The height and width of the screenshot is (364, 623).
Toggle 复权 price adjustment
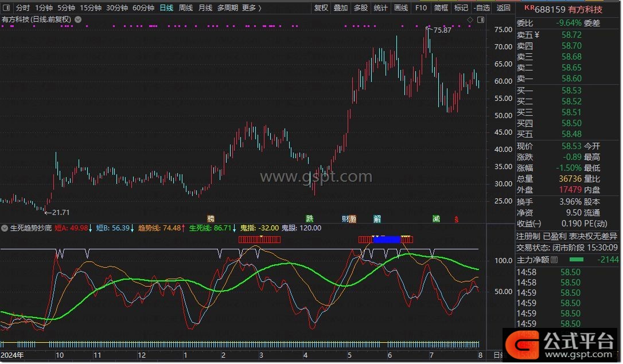point(321,8)
